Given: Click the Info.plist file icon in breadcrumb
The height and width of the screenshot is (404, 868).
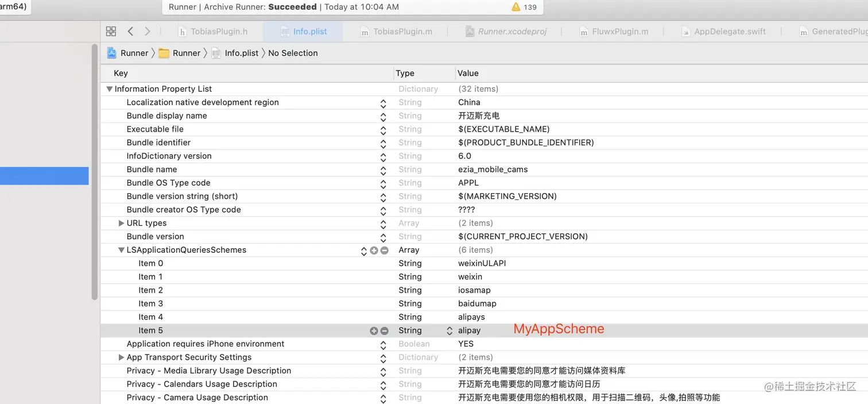Looking at the screenshot, I should (216, 53).
